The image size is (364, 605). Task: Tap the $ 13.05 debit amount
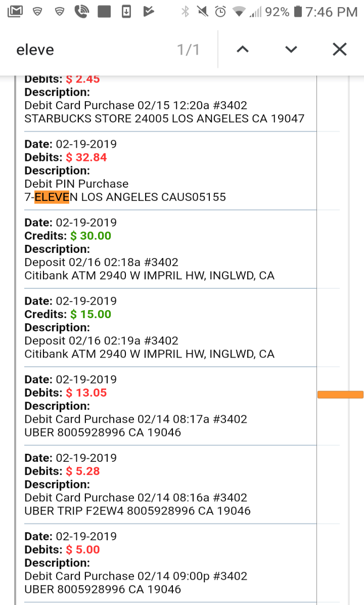click(86, 393)
